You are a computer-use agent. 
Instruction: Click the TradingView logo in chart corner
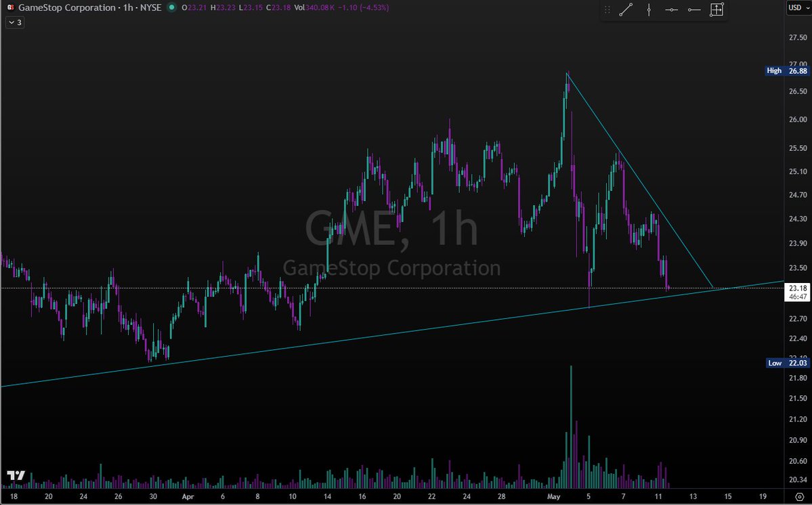click(16, 475)
